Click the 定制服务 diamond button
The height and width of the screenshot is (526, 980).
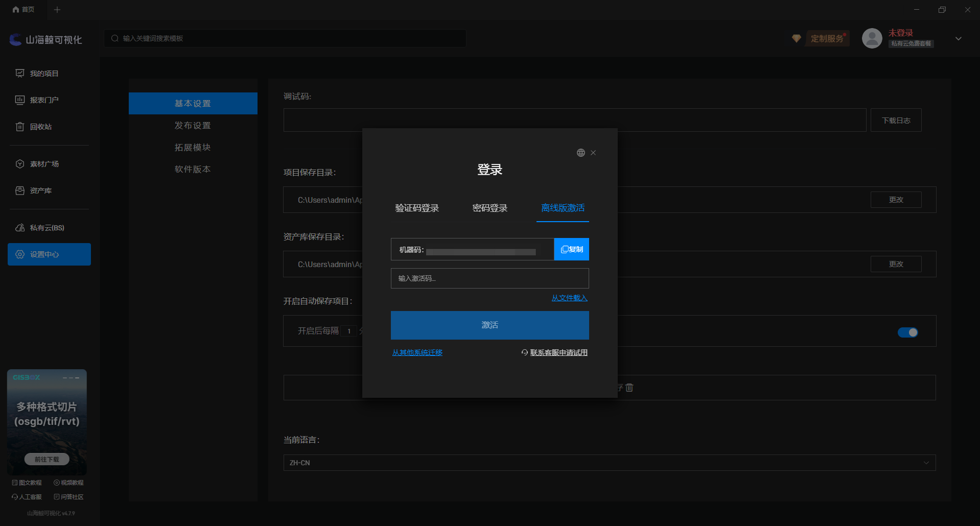point(821,39)
